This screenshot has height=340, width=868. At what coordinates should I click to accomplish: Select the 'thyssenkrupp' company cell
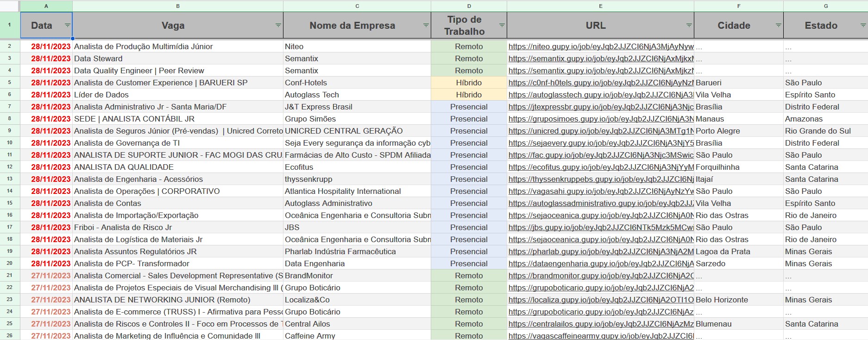click(357, 179)
